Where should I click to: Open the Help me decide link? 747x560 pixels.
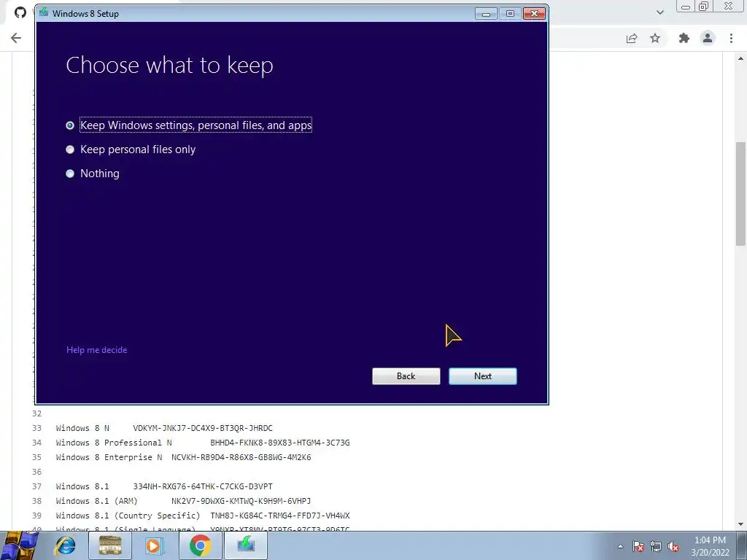97,350
